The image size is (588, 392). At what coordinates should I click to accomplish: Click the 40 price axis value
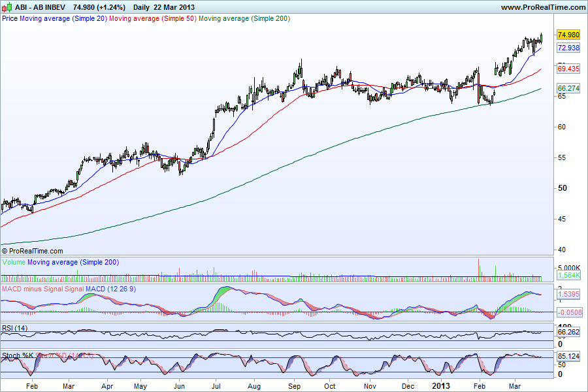point(561,250)
